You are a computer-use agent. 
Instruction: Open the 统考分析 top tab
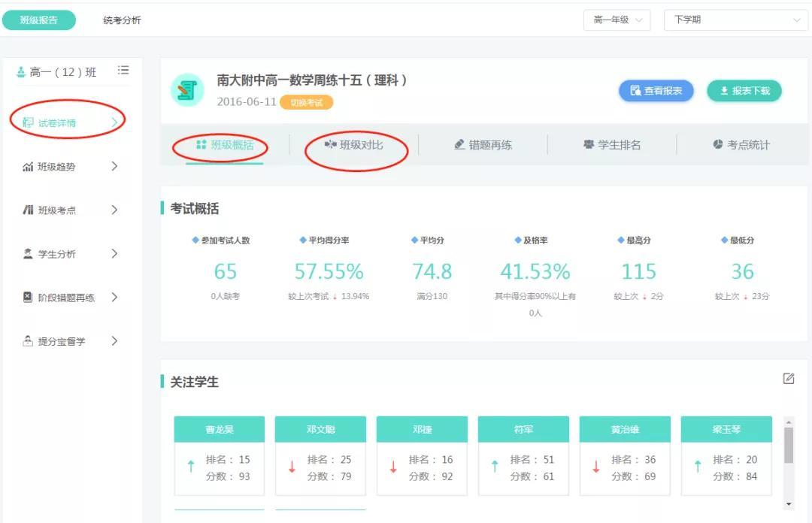pos(122,20)
